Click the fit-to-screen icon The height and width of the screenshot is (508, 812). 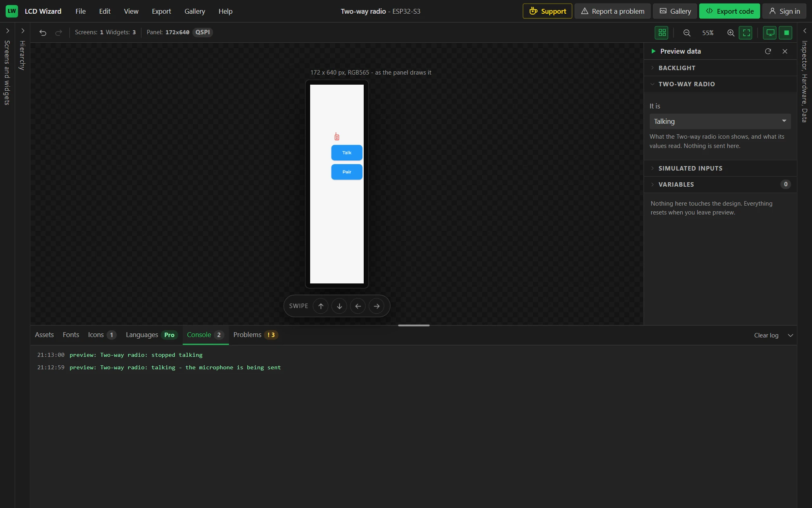tap(746, 33)
